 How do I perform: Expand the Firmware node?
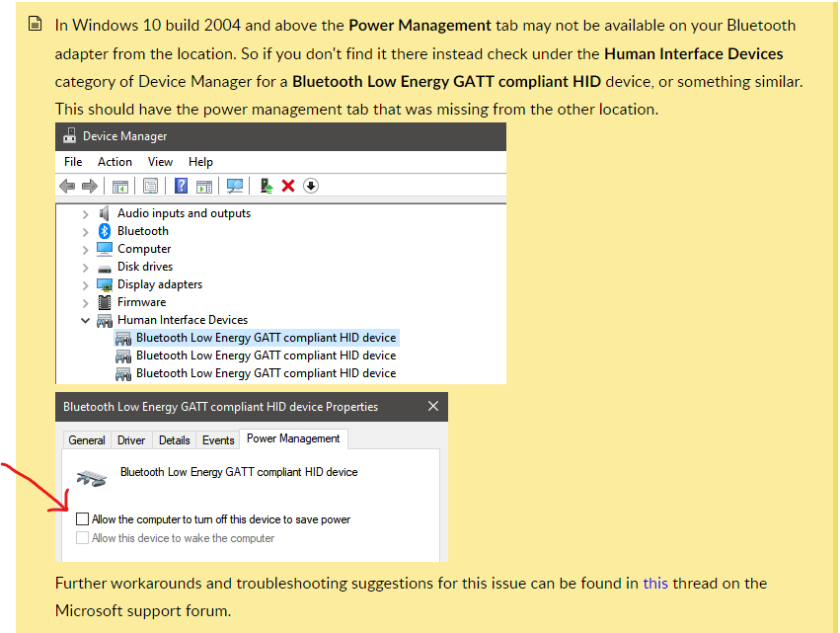[x=85, y=302]
